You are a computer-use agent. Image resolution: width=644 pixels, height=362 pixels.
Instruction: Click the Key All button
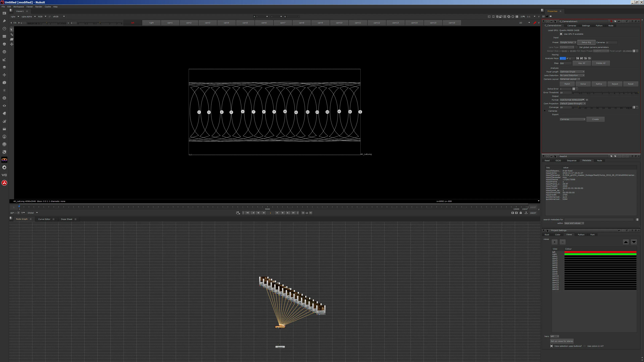pyautogui.click(x=581, y=63)
